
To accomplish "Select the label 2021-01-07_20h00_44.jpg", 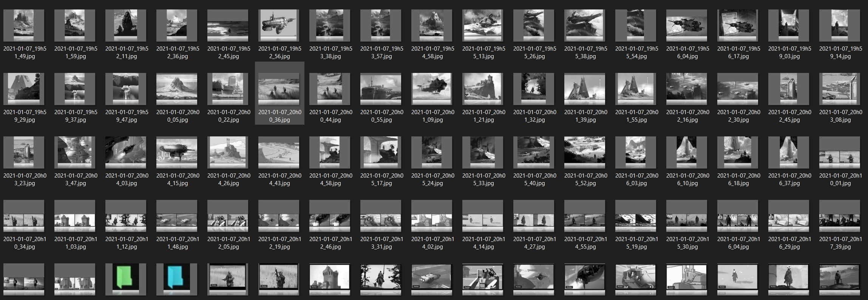I will click(331, 116).
